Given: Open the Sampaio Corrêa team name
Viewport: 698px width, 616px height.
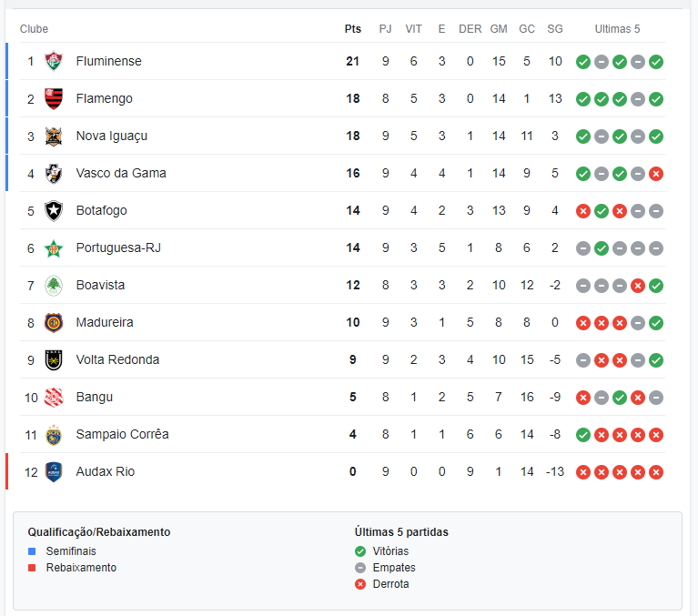Looking at the screenshot, I should [x=123, y=434].
